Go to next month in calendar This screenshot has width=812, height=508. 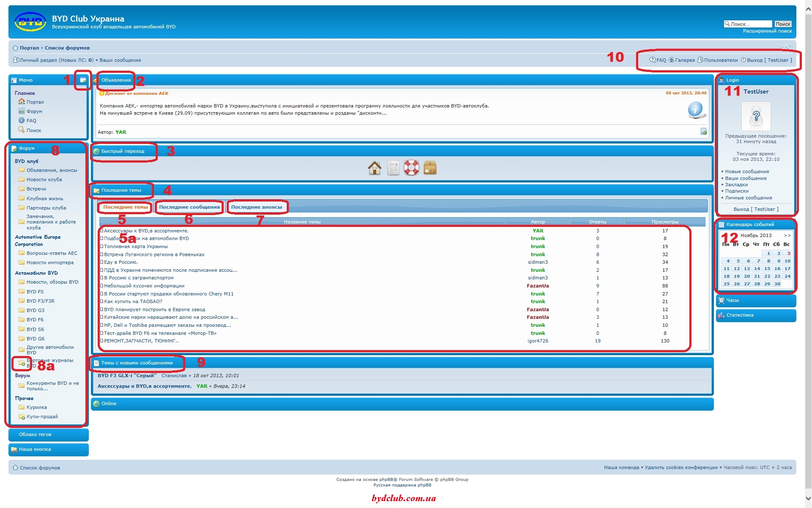pyautogui.click(x=787, y=235)
